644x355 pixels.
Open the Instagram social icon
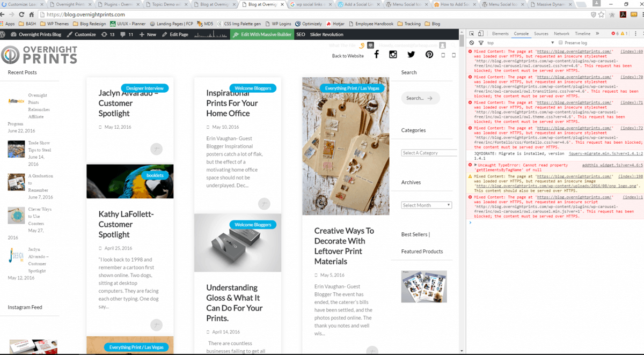point(393,55)
